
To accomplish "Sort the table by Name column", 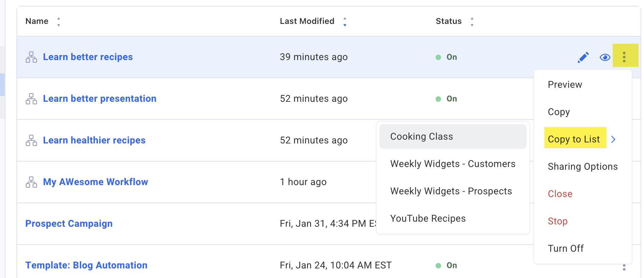I will [59, 22].
